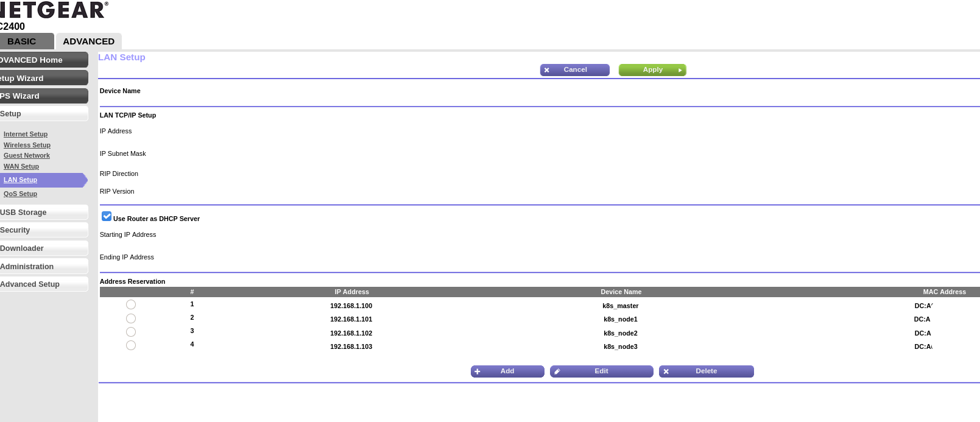Expand the Advanced Setup section
Screen dimensions: 980x422
tap(43, 284)
